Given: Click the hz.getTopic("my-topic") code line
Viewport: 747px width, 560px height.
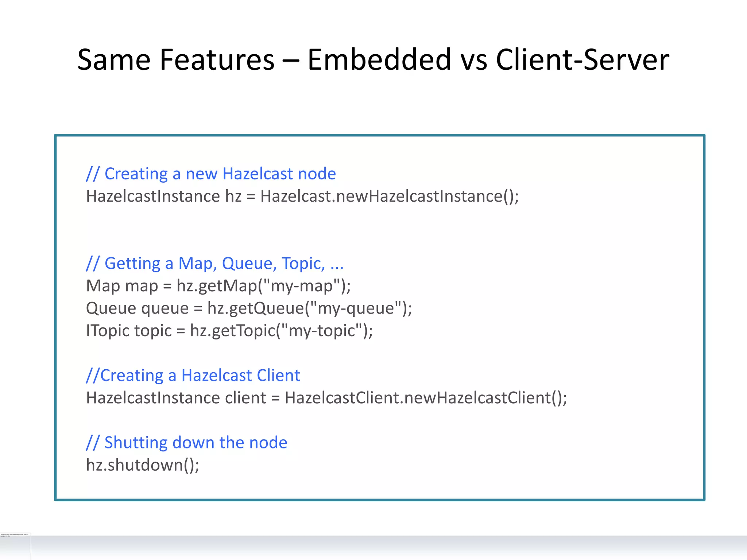Looking at the screenshot, I should pos(229,331).
